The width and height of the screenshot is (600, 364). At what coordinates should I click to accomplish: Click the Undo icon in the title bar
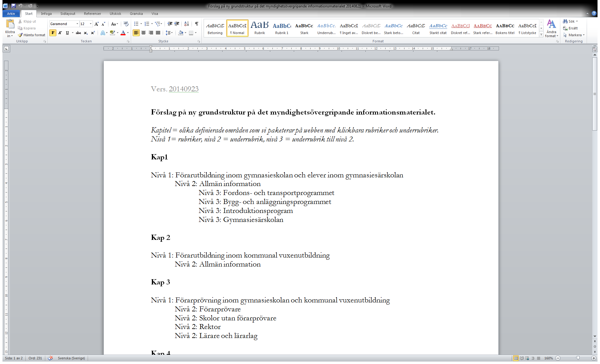point(20,6)
